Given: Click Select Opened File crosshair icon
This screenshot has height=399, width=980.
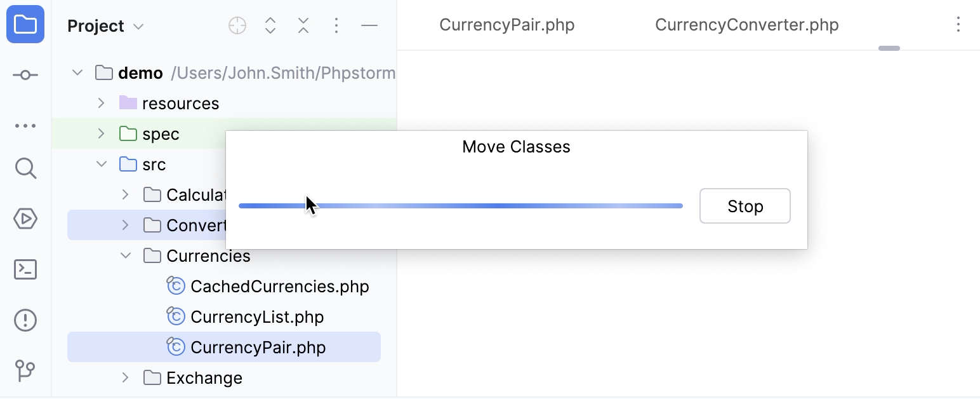Looking at the screenshot, I should 237,26.
